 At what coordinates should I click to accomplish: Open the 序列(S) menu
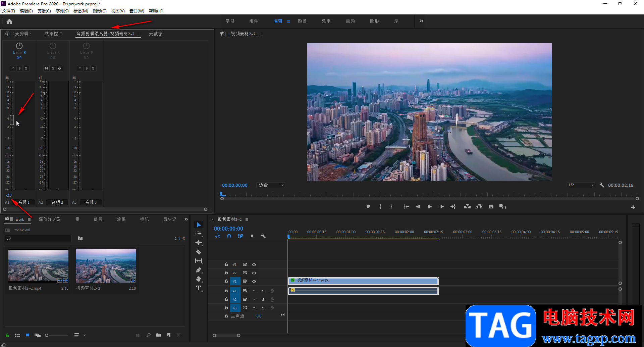tap(62, 11)
